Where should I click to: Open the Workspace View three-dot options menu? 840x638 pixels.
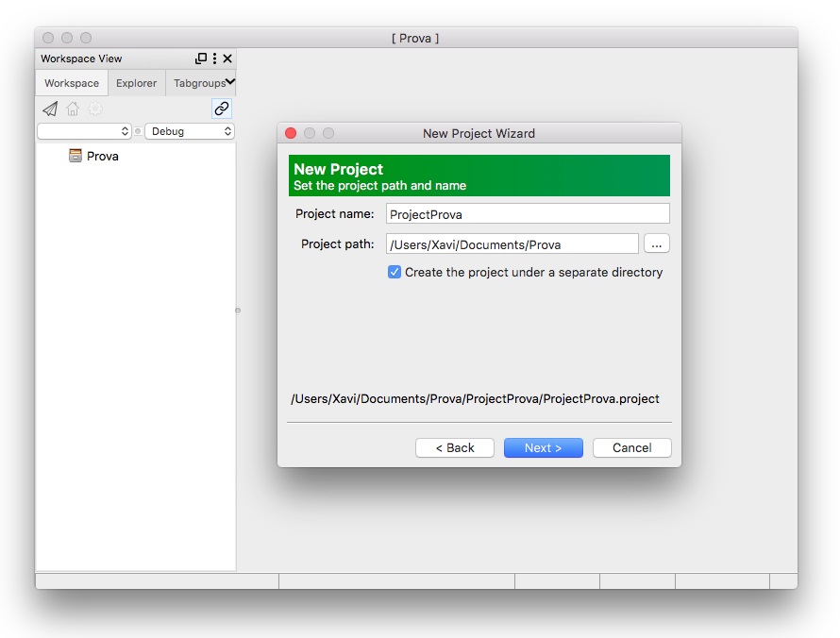click(214, 59)
